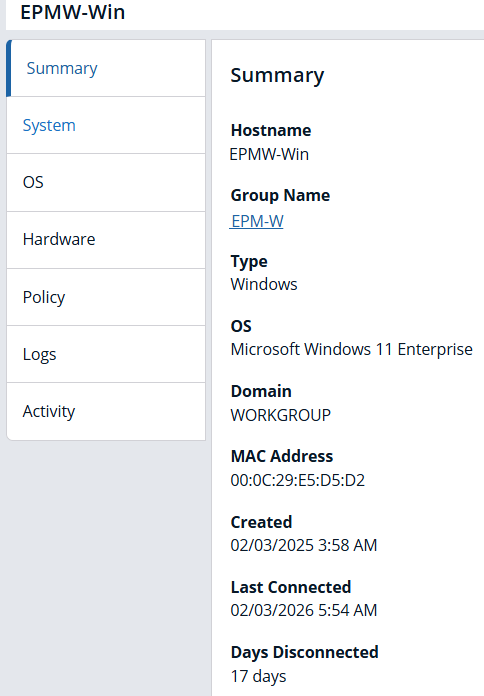View the Logs tab
This screenshot has width=484, height=696.
click(106, 354)
